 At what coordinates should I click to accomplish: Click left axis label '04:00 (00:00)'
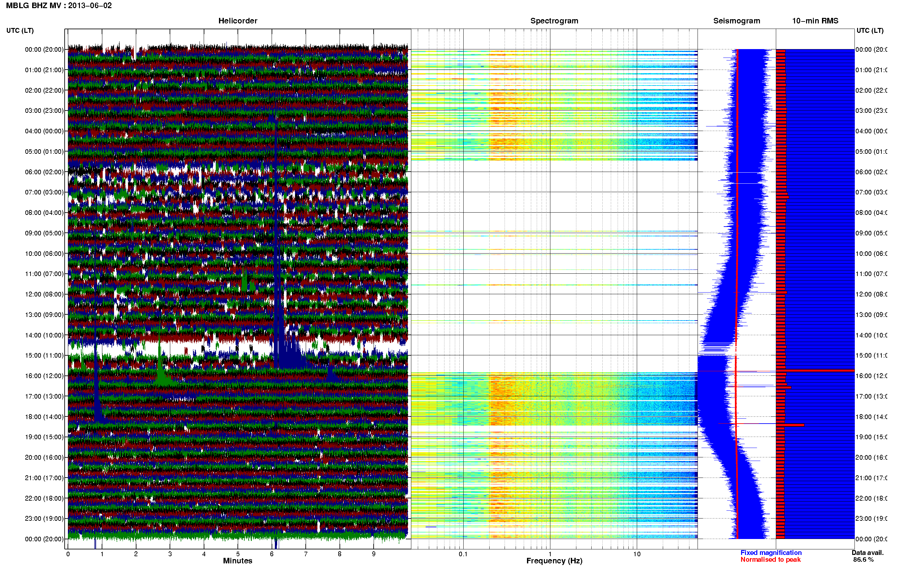[x=44, y=131]
